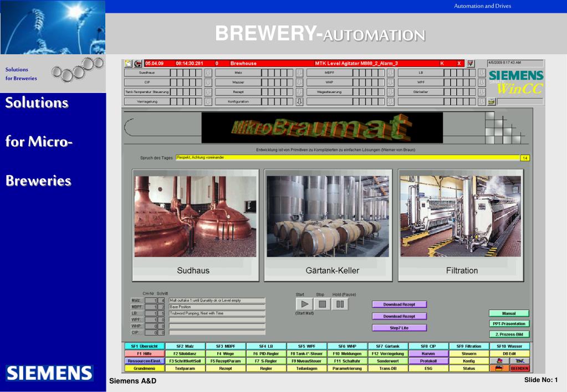Click the Teilanlagen button
The height and width of the screenshot is (392, 567).
(x=307, y=369)
